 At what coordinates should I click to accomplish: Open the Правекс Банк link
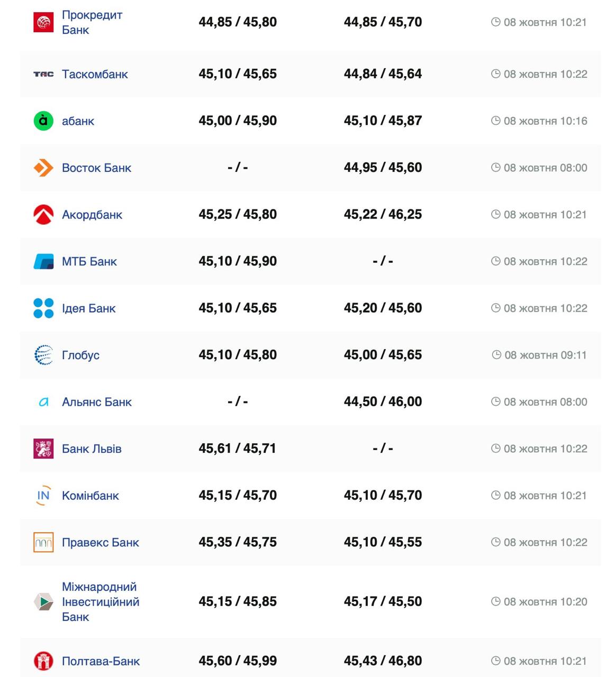[x=101, y=543]
